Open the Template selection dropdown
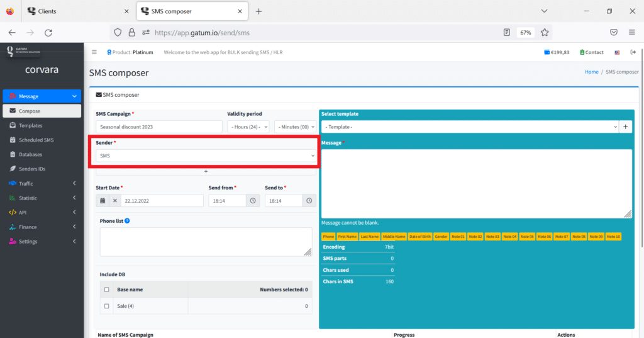 click(x=469, y=127)
